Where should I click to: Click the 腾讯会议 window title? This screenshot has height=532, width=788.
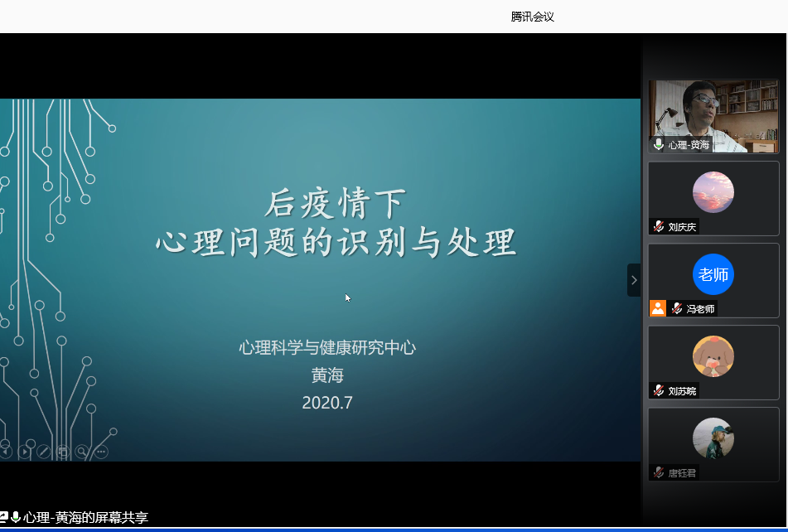tap(532, 17)
